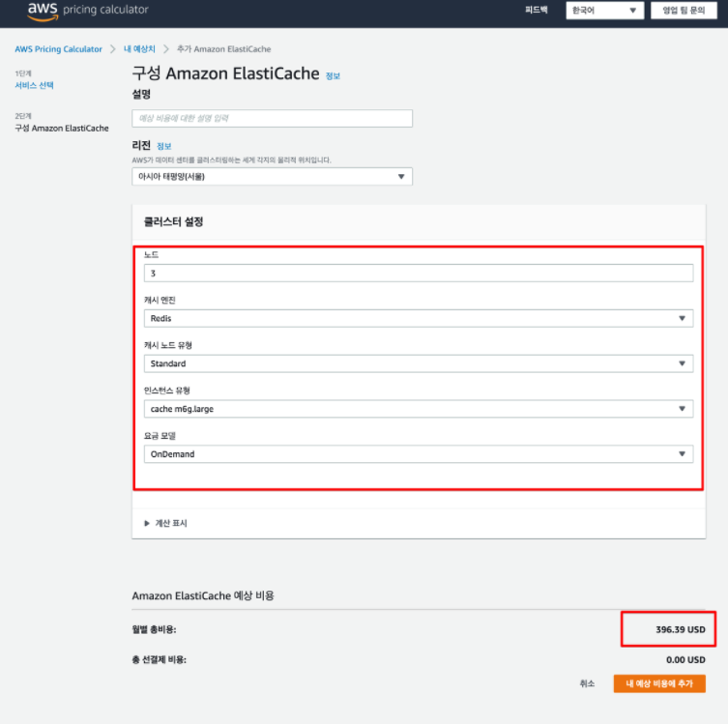Open 인스턴스 유형 cache m6g.large dropdown
The width and height of the screenshot is (728, 724).
click(419, 409)
